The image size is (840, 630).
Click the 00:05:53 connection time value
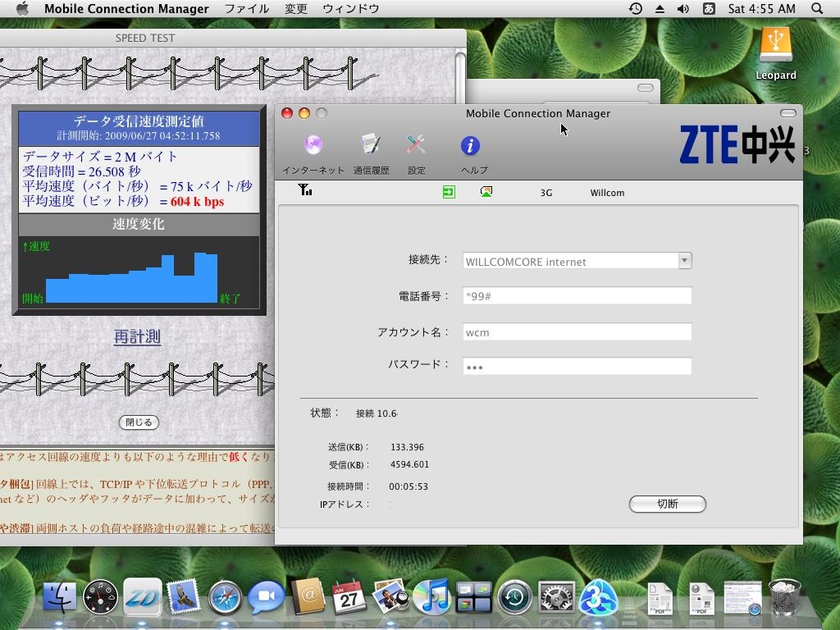(409, 486)
